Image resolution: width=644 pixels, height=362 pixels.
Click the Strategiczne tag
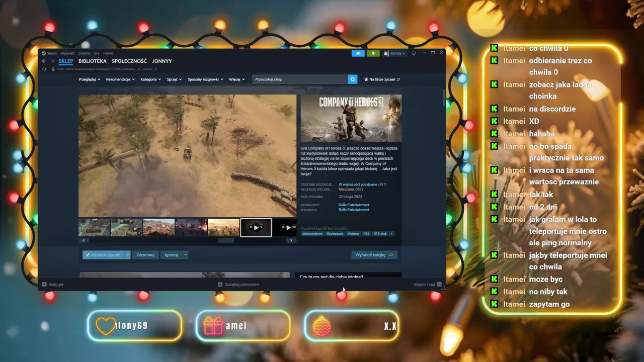[x=335, y=234]
